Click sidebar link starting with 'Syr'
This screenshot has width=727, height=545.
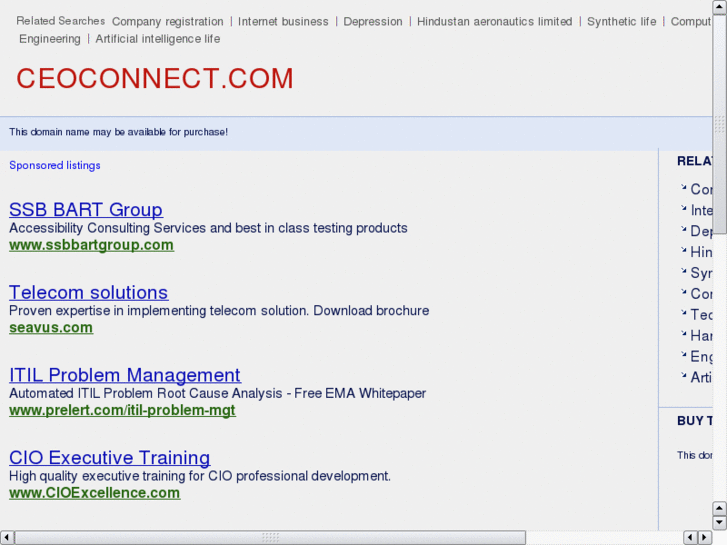[701, 273]
